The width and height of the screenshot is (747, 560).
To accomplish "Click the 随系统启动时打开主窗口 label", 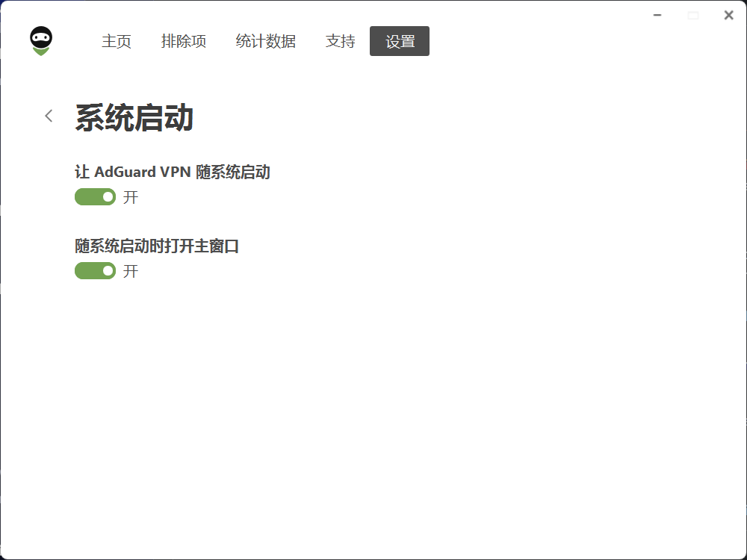I will click(157, 246).
